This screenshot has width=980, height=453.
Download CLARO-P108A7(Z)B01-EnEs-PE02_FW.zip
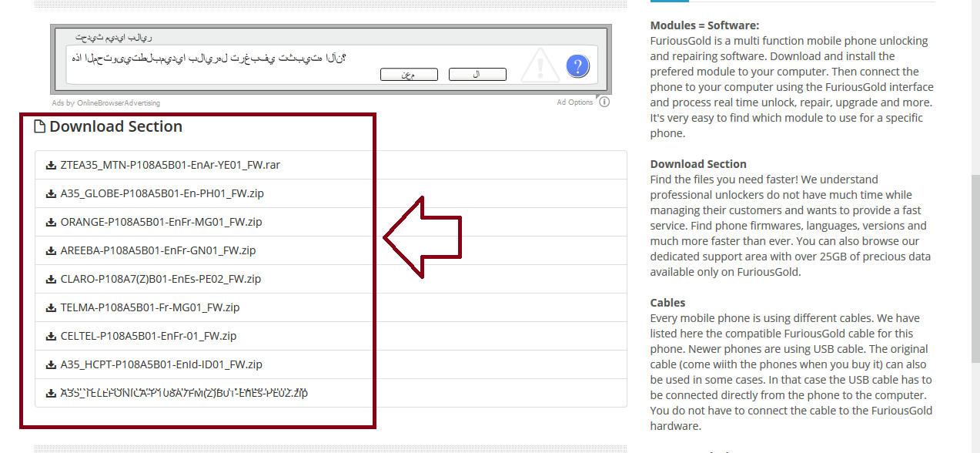tap(160, 279)
